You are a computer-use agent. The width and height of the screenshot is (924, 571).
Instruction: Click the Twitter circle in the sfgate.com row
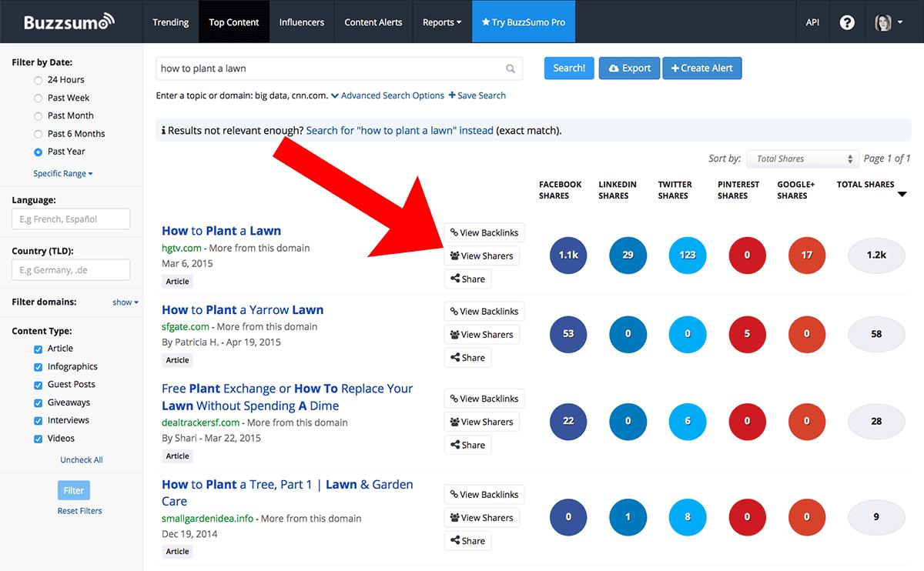coord(688,334)
